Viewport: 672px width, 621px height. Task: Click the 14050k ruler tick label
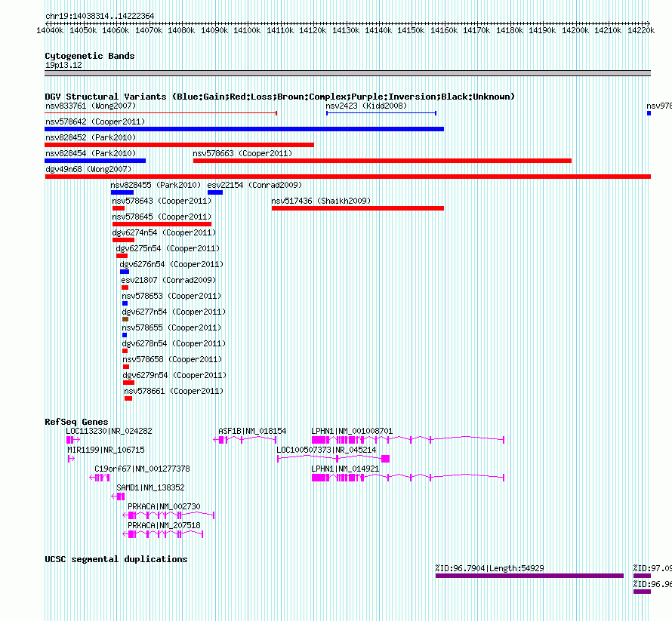click(x=83, y=30)
